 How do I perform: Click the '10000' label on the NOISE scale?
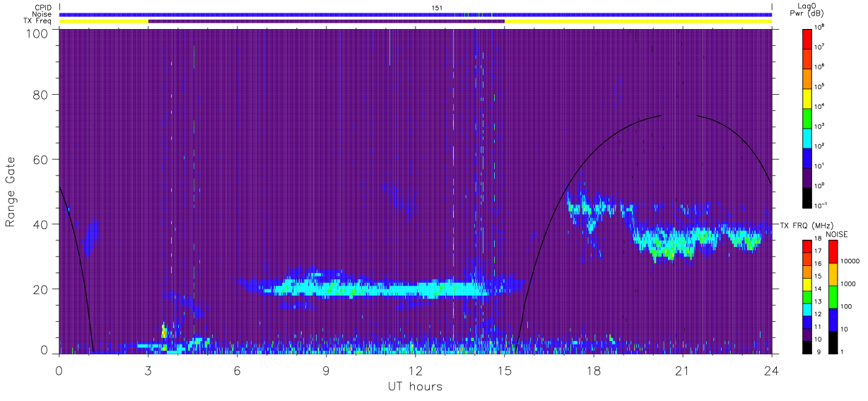click(x=850, y=262)
